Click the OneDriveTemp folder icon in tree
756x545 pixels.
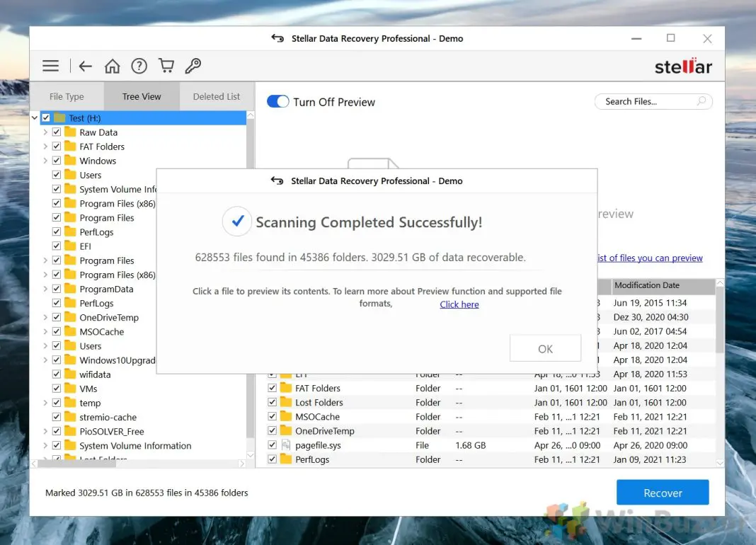point(70,317)
